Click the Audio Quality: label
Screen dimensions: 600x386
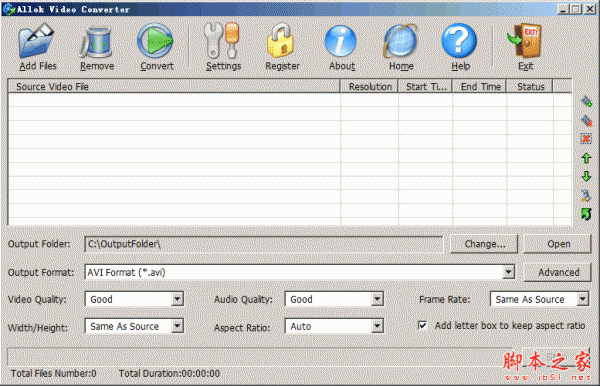[x=243, y=300]
